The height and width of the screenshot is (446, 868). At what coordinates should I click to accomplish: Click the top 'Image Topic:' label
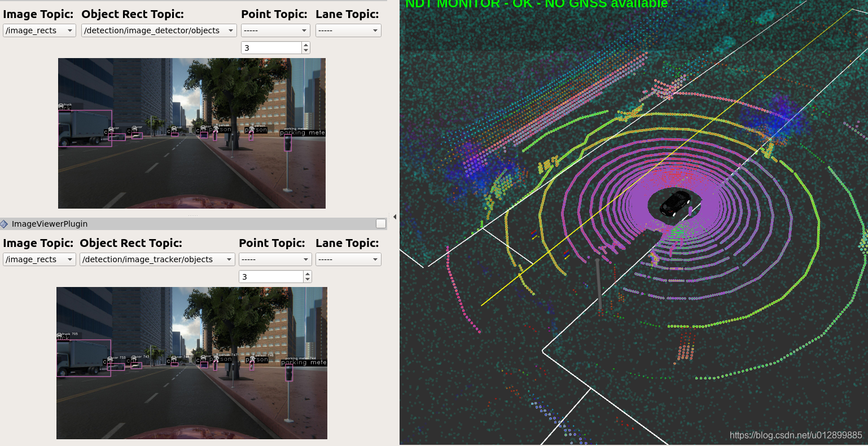pyautogui.click(x=38, y=14)
